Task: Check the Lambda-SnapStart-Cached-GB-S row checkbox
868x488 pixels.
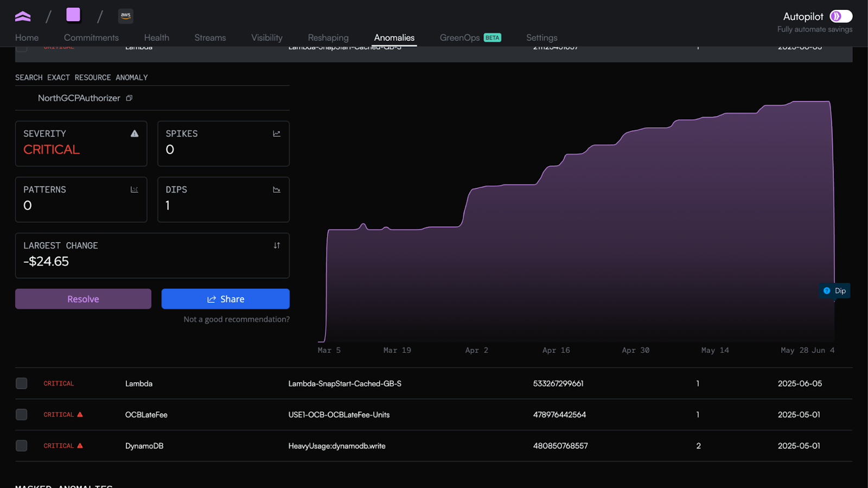Action: point(21,383)
